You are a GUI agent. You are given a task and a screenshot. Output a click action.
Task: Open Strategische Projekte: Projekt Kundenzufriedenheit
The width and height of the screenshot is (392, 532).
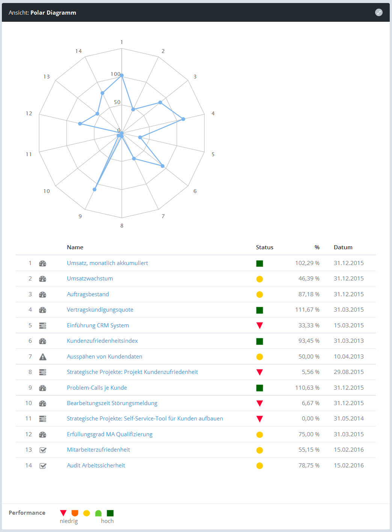pyautogui.click(x=132, y=372)
